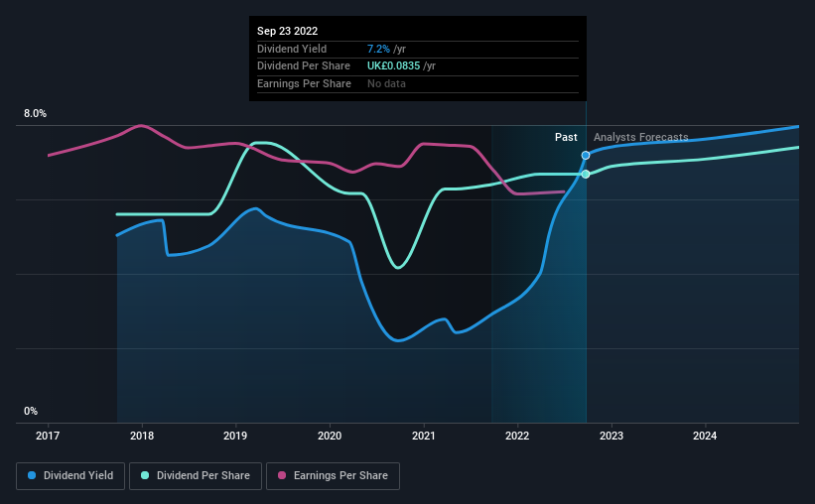Click the 8.0% y-axis label
The image size is (815, 504).
(35, 113)
